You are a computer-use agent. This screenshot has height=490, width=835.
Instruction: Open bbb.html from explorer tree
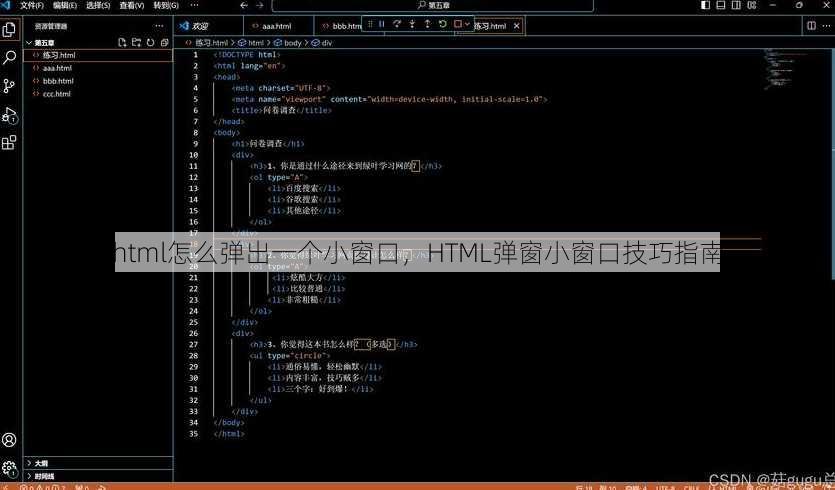pyautogui.click(x=98, y=81)
